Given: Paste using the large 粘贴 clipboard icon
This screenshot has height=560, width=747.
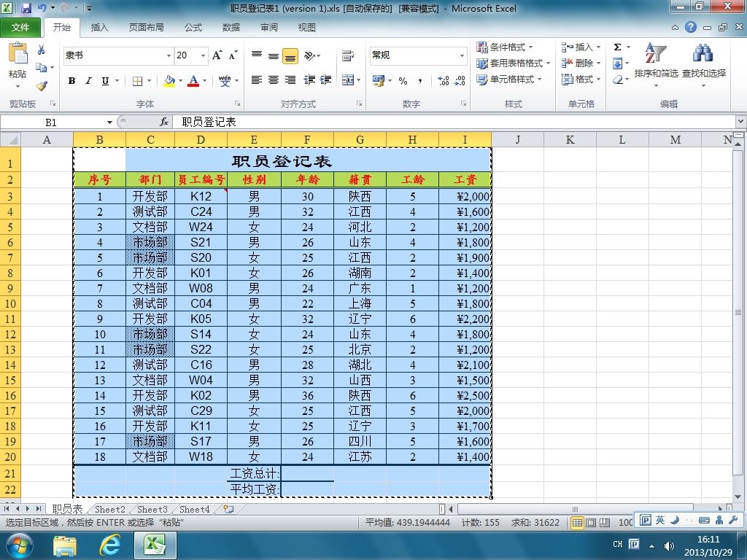Looking at the screenshot, I should point(18,54).
